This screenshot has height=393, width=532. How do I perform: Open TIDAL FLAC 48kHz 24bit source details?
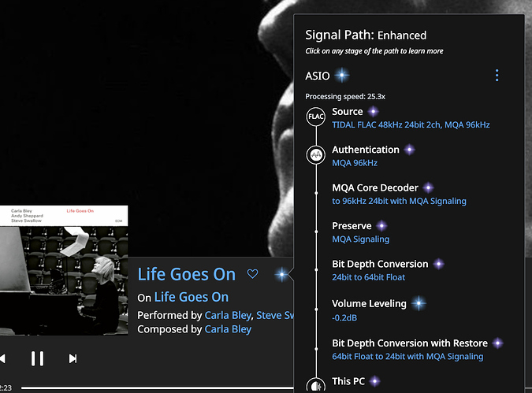411,124
